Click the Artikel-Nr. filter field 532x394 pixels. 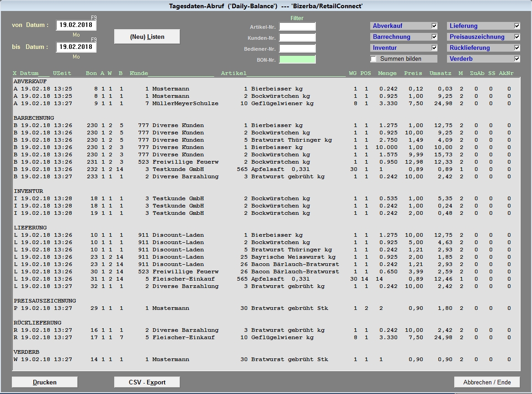tap(297, 27)
